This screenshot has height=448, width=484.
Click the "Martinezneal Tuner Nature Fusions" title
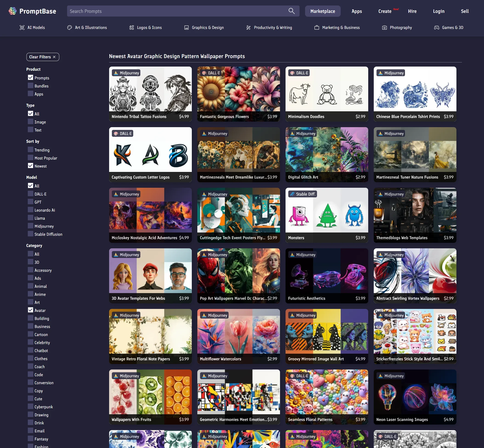click(407, 177)
